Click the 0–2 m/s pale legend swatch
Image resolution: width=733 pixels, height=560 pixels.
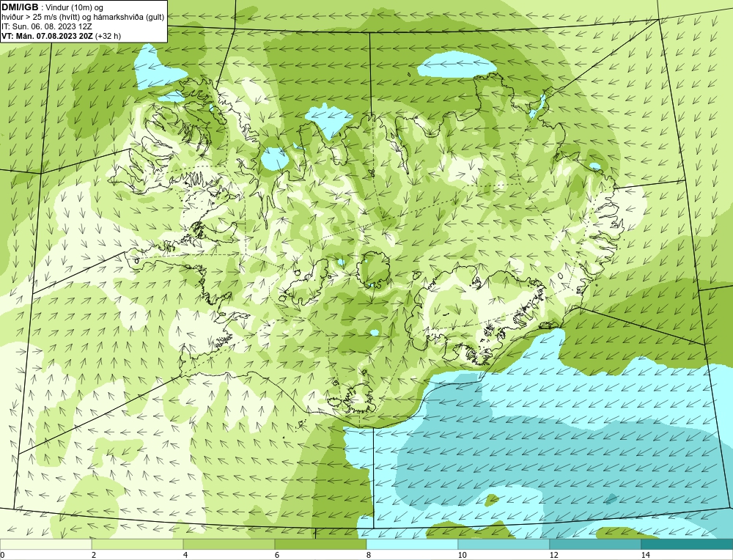[45, 544]
